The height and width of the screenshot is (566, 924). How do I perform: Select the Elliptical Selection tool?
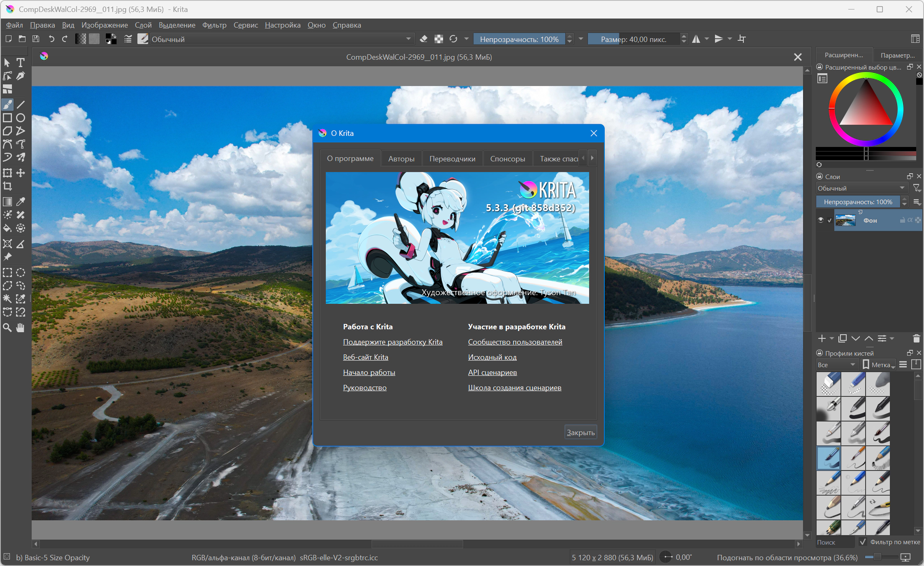tap(21, 273)
